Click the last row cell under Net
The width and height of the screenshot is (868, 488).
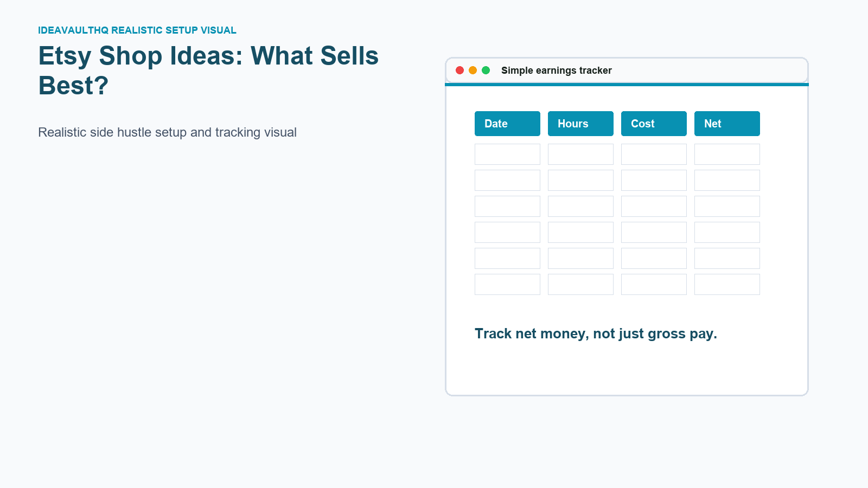click(x=727, y=284)
